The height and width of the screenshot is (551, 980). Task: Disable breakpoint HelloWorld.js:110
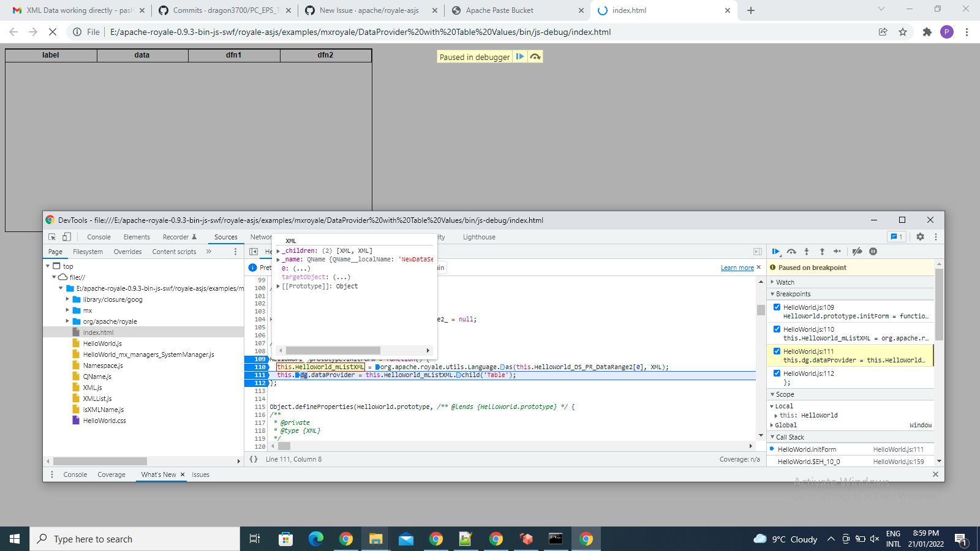coord(777,329)
